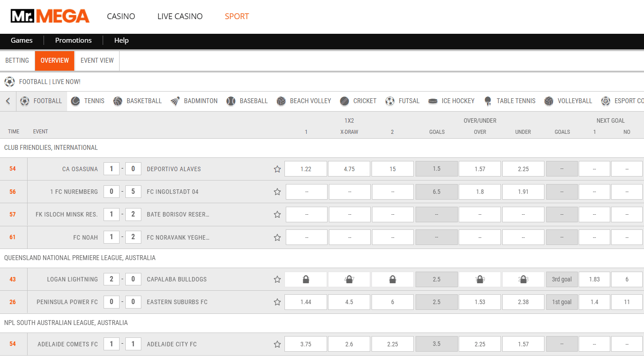The width and height of the screenshot is (644, 357).
Task: Favorite the CA Osasuna match star
Action: point(277,169)
